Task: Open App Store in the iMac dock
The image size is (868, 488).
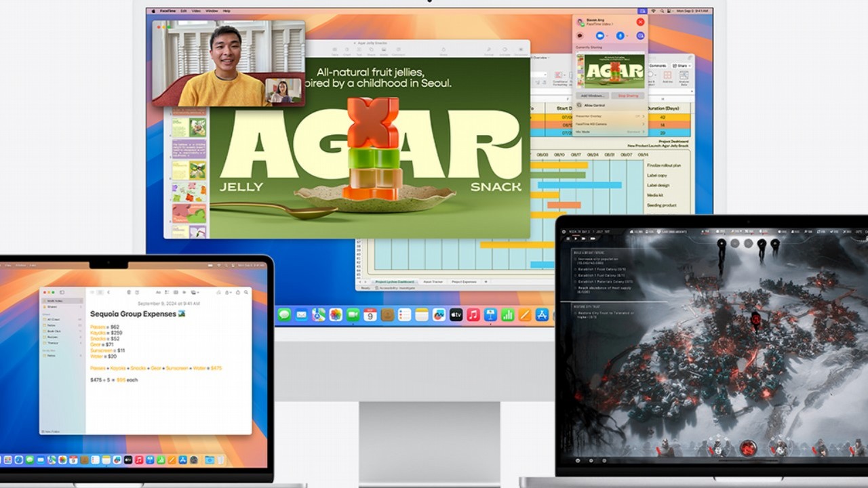Action: tap(542, 314)
